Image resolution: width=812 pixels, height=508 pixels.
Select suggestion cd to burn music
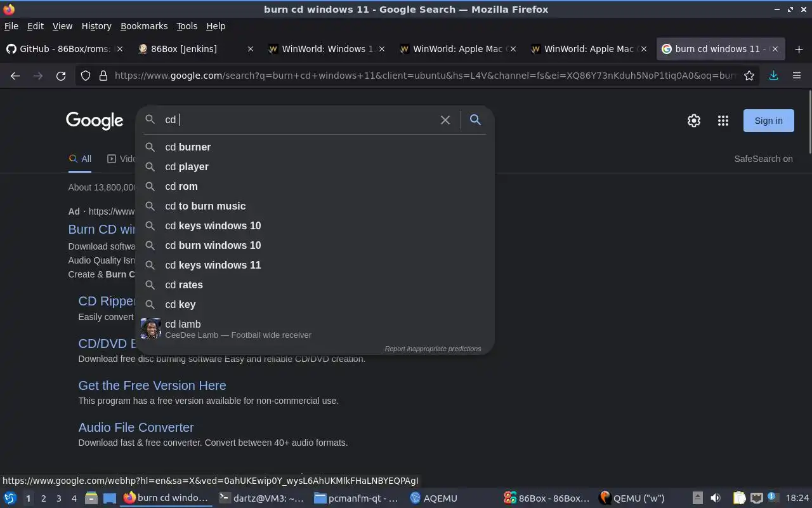pos(315,206)
